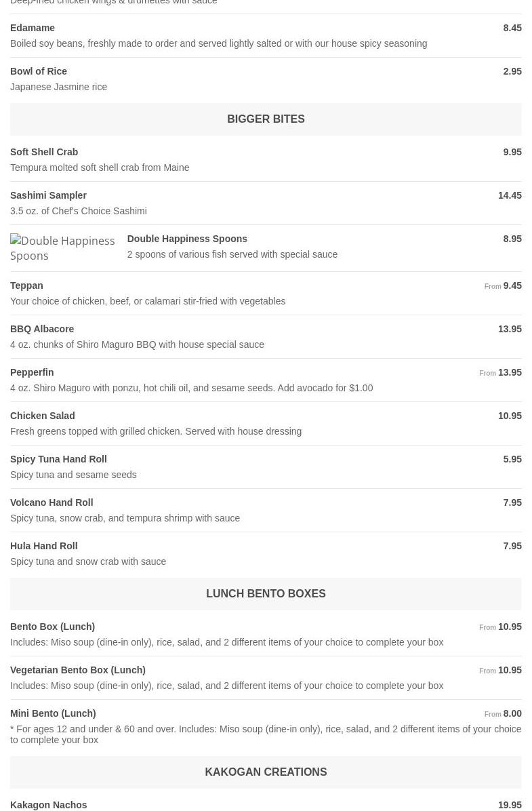Click Double Happiness Spoons title

(x=187, y=239)
